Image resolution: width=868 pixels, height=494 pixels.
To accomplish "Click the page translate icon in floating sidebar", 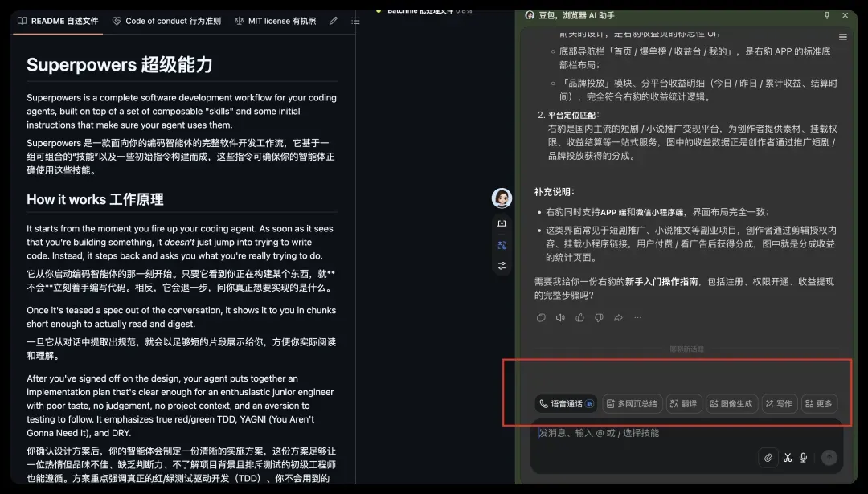I will (502, 245).
